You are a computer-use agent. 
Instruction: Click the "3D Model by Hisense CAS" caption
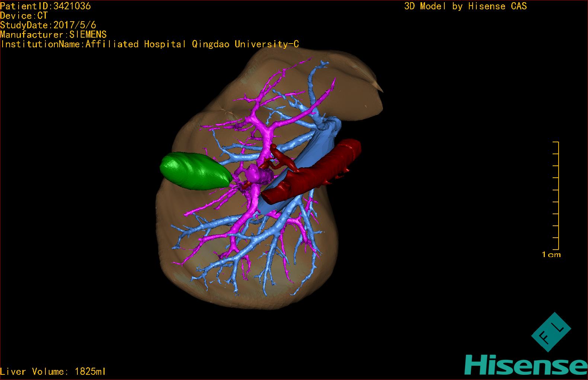point(465,6)
